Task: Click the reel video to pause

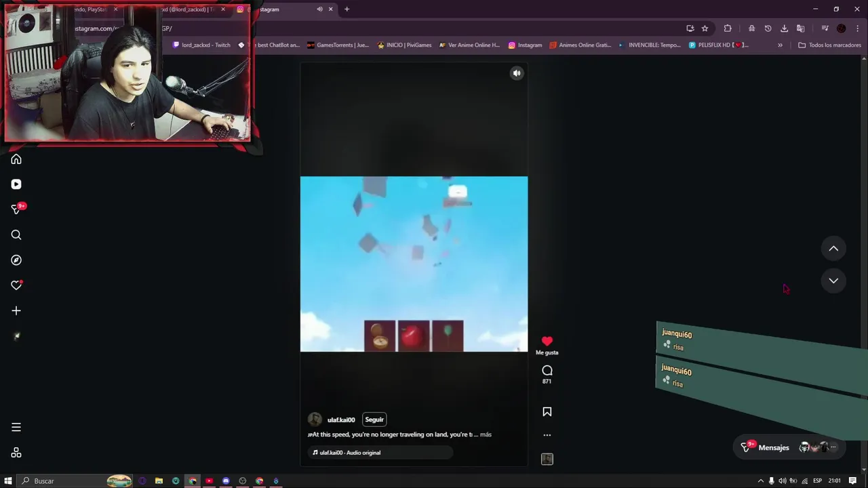Action: click(414, 264)
